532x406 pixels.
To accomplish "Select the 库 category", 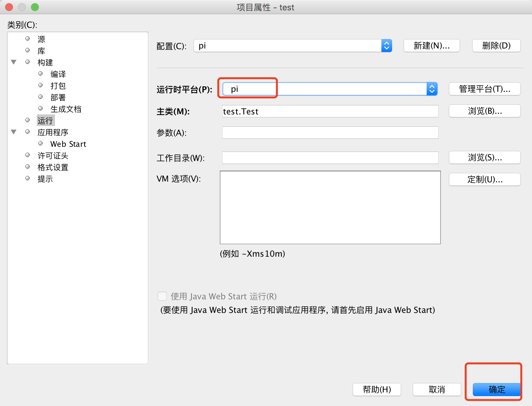I will point(41,51).
